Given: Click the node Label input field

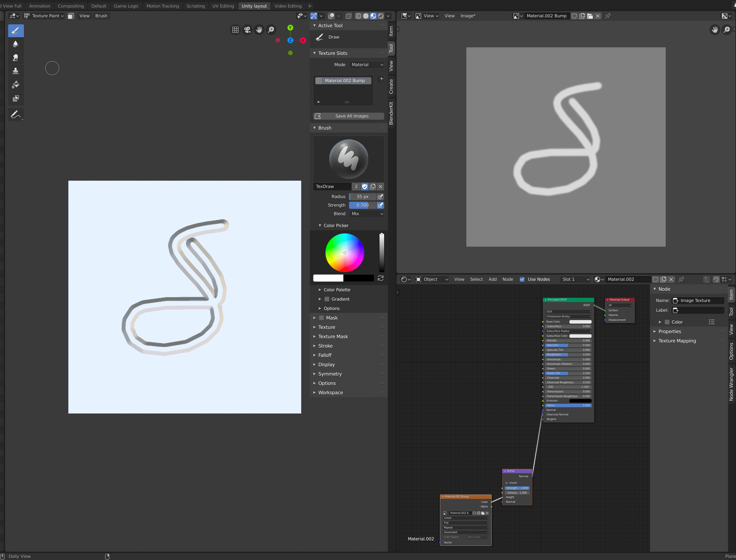Looking at the screenshot, I should coord(698,310).
